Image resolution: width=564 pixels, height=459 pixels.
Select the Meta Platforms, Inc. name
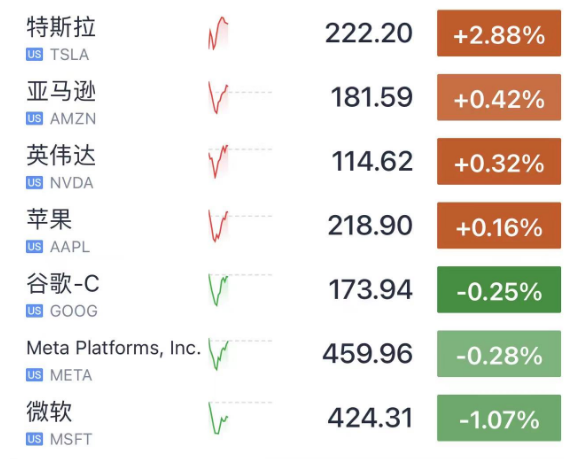pos(114,348)
